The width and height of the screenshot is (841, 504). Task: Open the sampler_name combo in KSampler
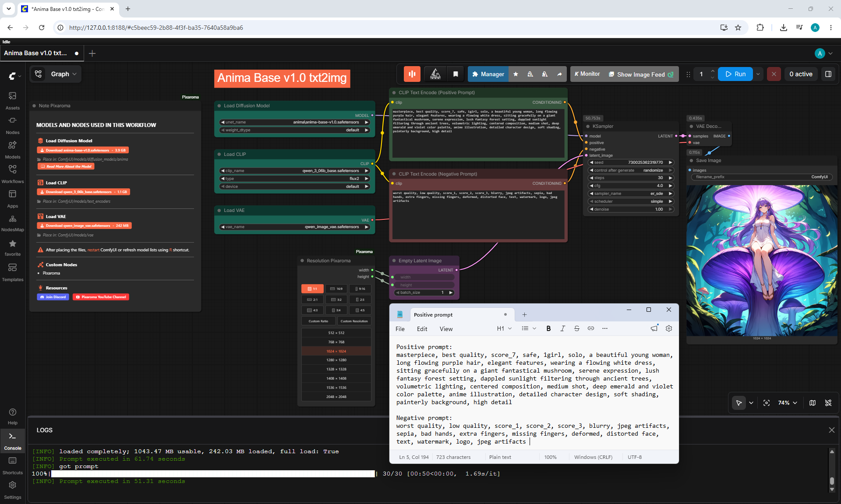click(x=630, y=194)
